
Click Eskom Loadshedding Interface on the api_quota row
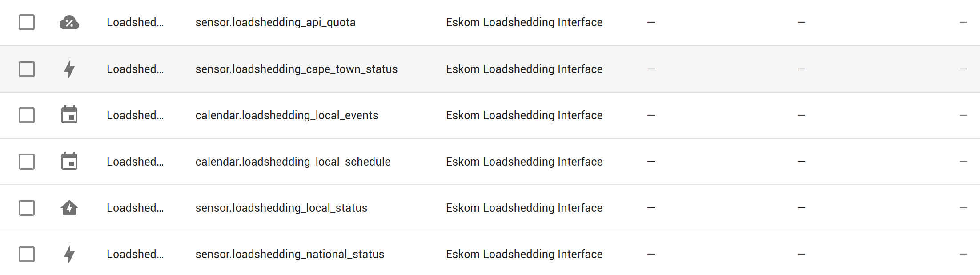(524, 22)
